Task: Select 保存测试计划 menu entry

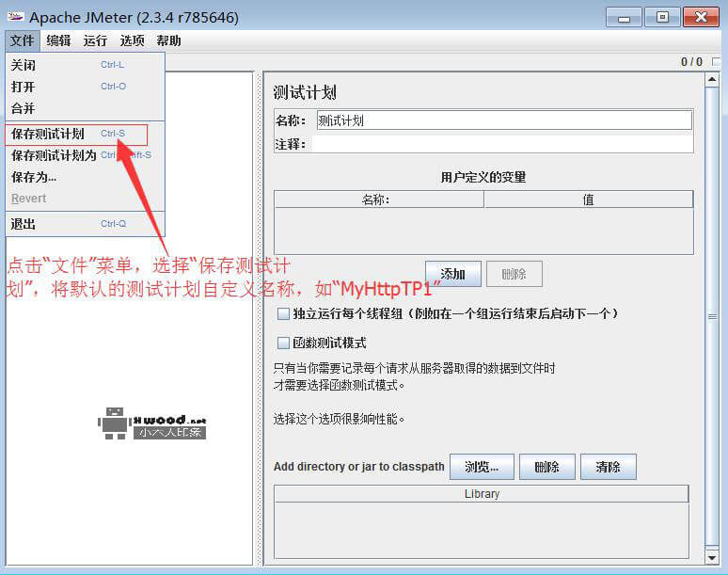Action: 86,134
